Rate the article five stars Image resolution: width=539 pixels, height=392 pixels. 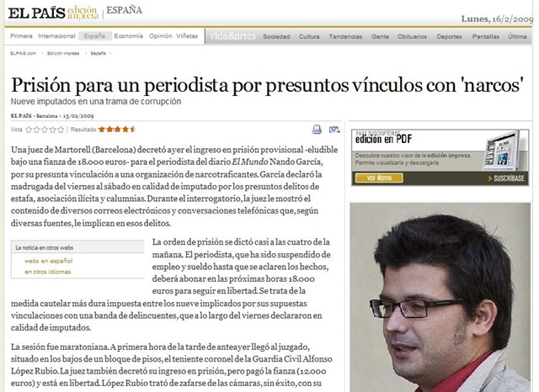point(61,130)
